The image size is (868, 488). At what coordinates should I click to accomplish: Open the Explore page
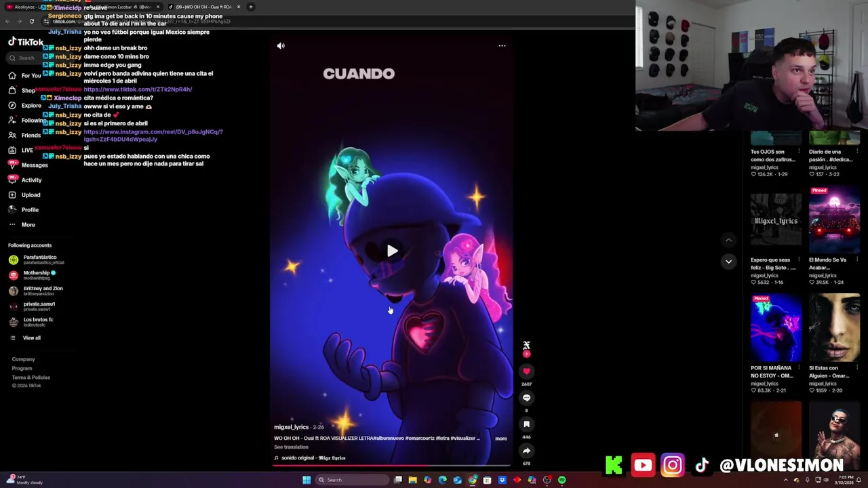point(24,106)
